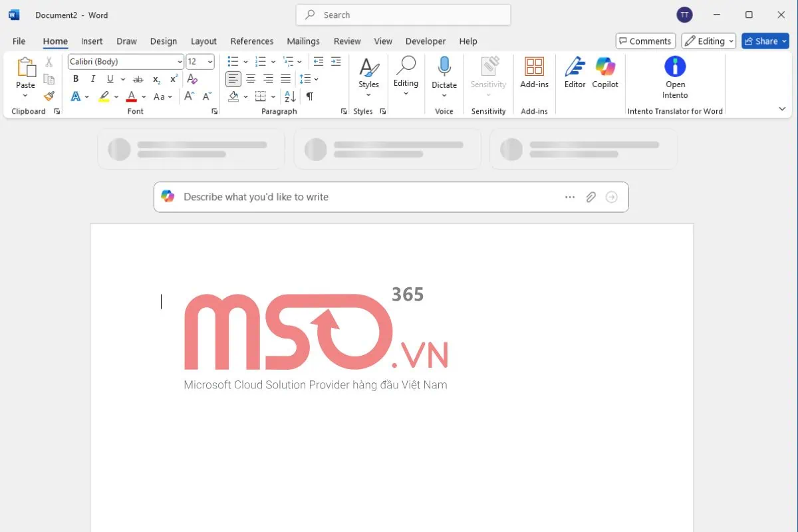This screenshot has height=532, width=798.
Task: Open the Copilot pane
Action: click(605, 73)
